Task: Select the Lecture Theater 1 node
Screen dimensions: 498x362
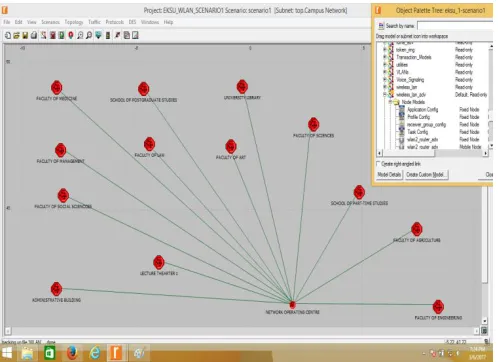Action: [159, 263]
